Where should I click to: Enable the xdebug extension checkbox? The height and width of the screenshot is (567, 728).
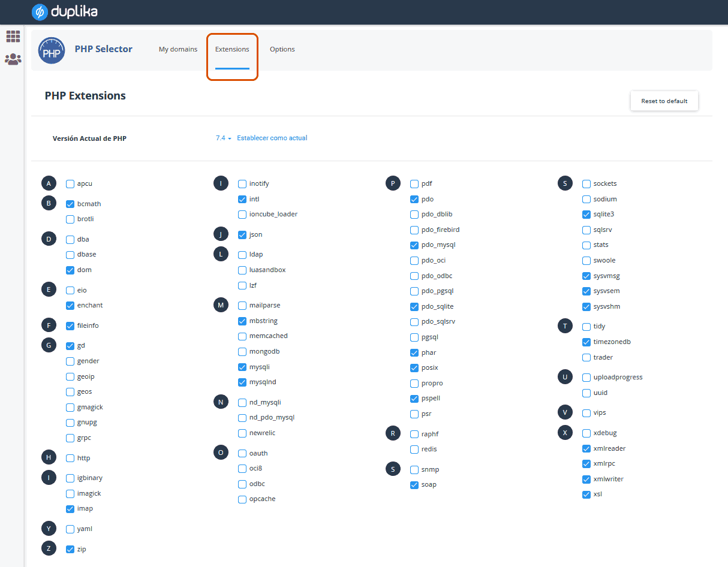586,433
